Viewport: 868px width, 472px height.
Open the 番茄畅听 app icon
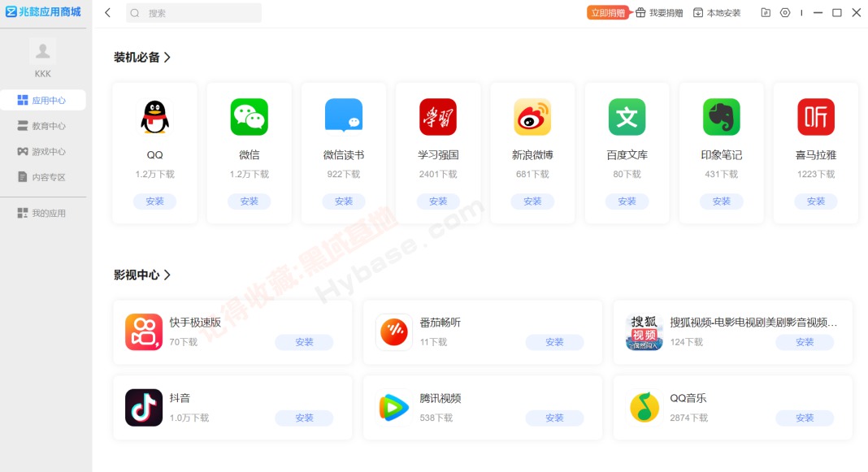point(394,332)
